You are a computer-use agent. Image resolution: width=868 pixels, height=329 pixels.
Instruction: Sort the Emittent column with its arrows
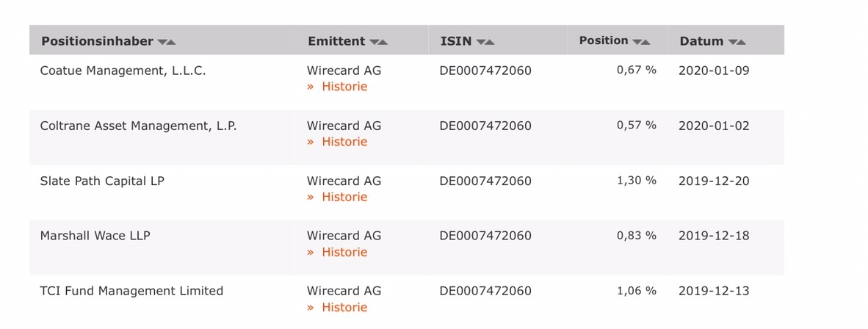point(379,42)
